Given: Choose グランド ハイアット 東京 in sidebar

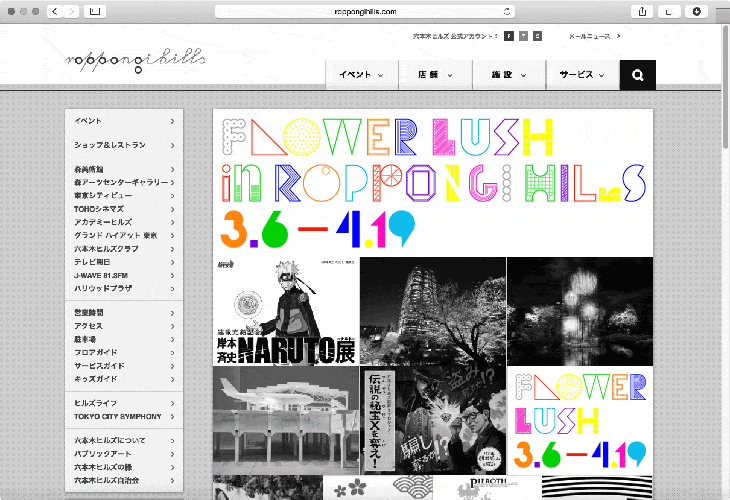Looking at the screenshot, I should point(124,236).
